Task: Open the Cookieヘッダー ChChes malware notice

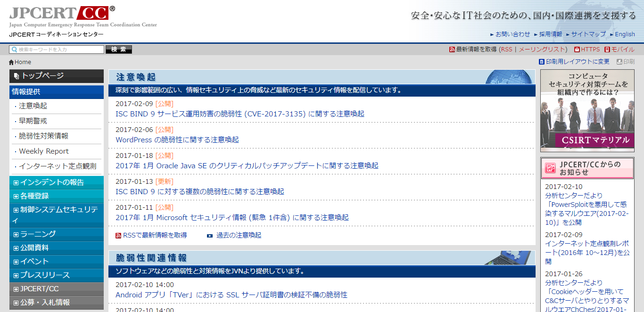Action: coord(587,296)
